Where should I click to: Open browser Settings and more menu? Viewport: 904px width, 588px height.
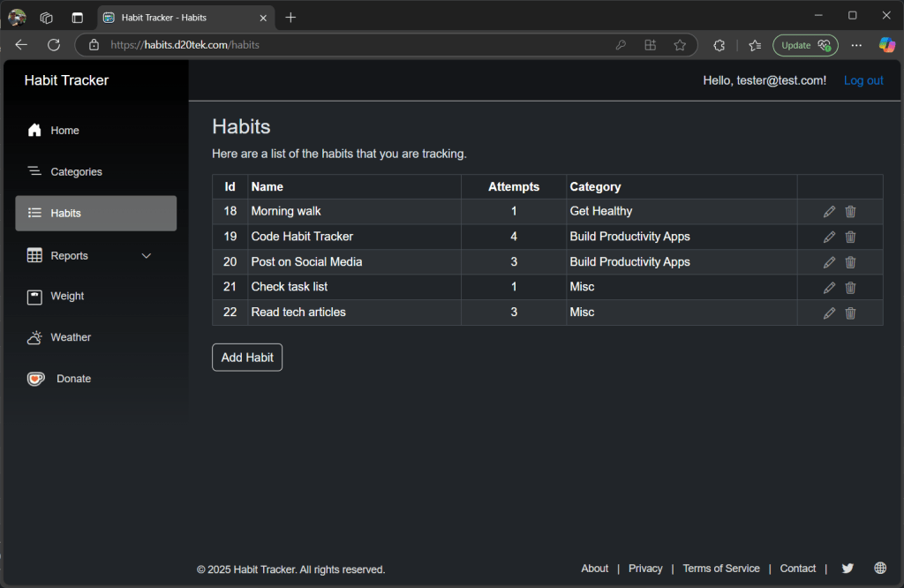point(856,45)
